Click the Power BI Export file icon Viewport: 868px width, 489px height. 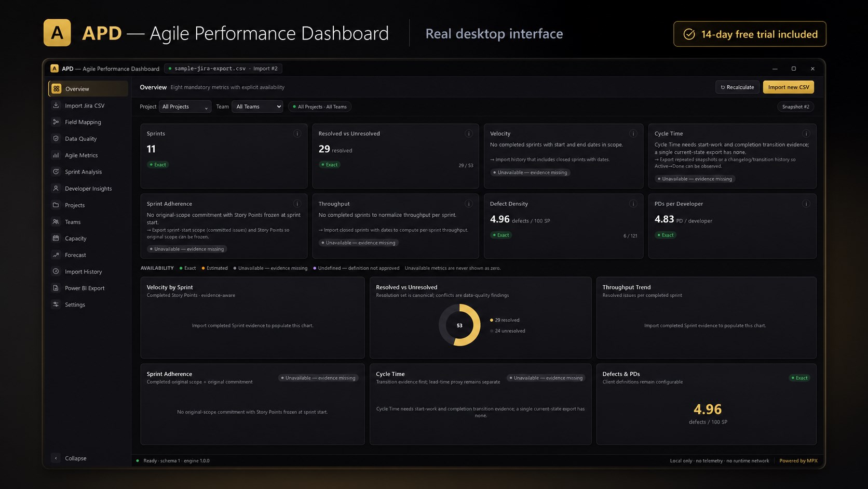(56, 288)
